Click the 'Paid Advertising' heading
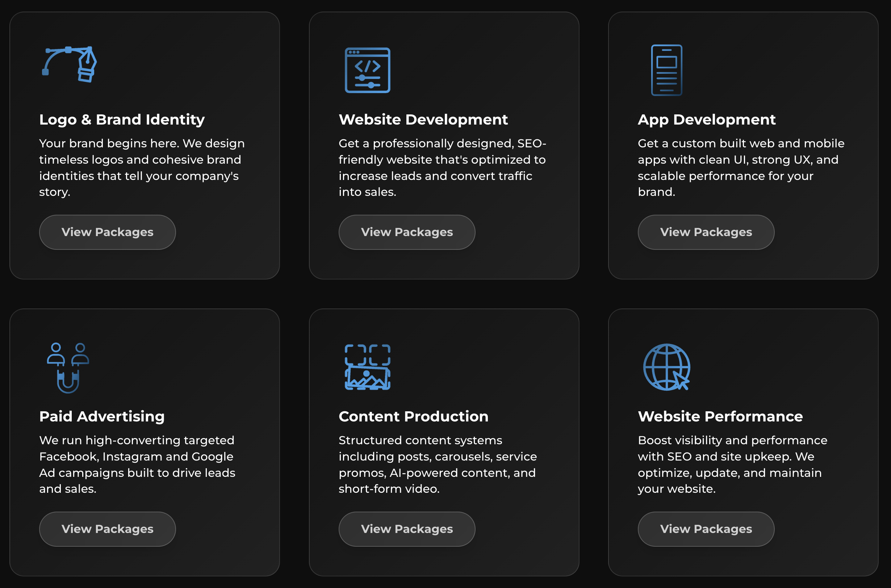This screenshot has width=891, height=588. click(102, 416)
